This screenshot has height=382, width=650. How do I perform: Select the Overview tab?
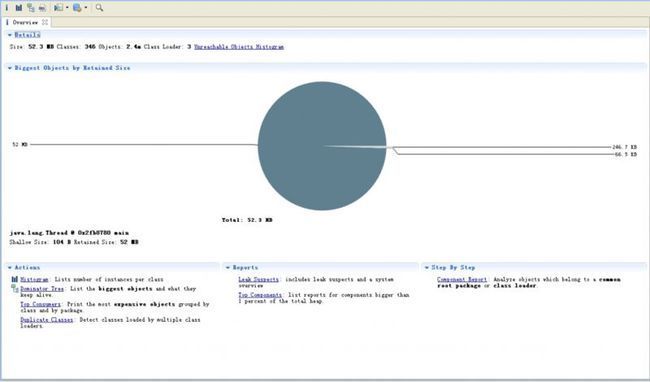point(26,22)
